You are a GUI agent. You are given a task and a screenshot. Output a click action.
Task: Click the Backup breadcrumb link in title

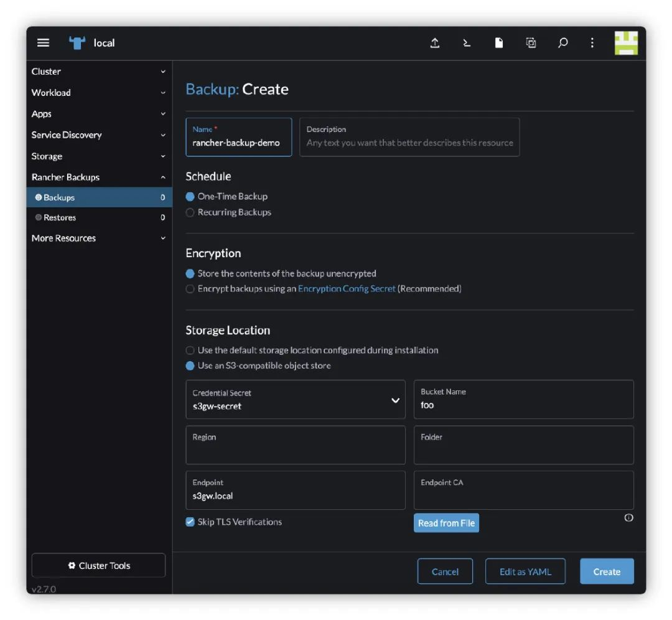click(212, 89)
